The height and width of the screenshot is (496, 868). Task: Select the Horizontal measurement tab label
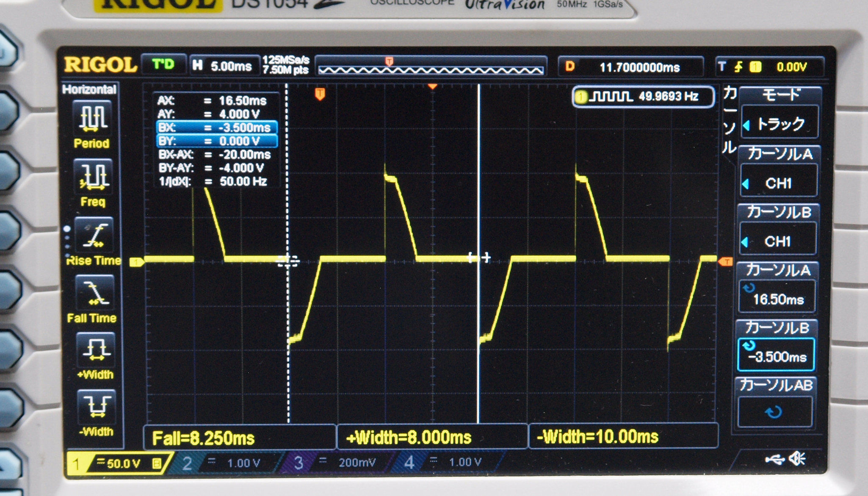coord(89,89)
